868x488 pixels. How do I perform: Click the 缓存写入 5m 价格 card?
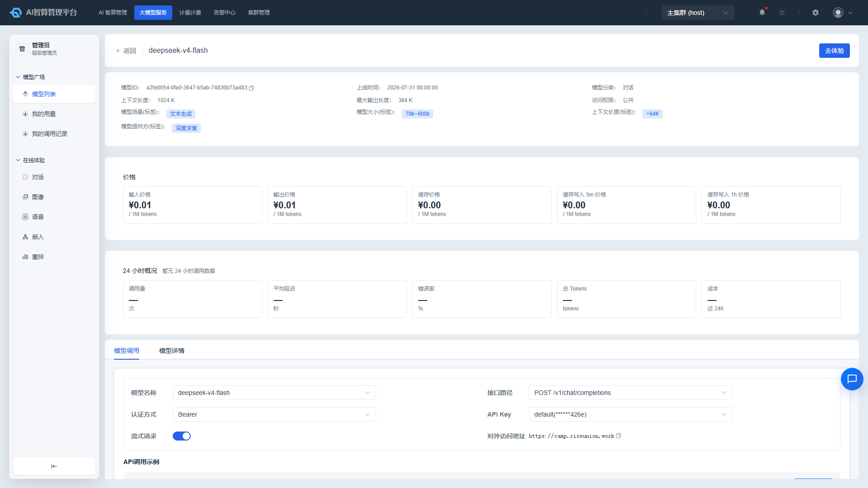[x=627, y=205]
